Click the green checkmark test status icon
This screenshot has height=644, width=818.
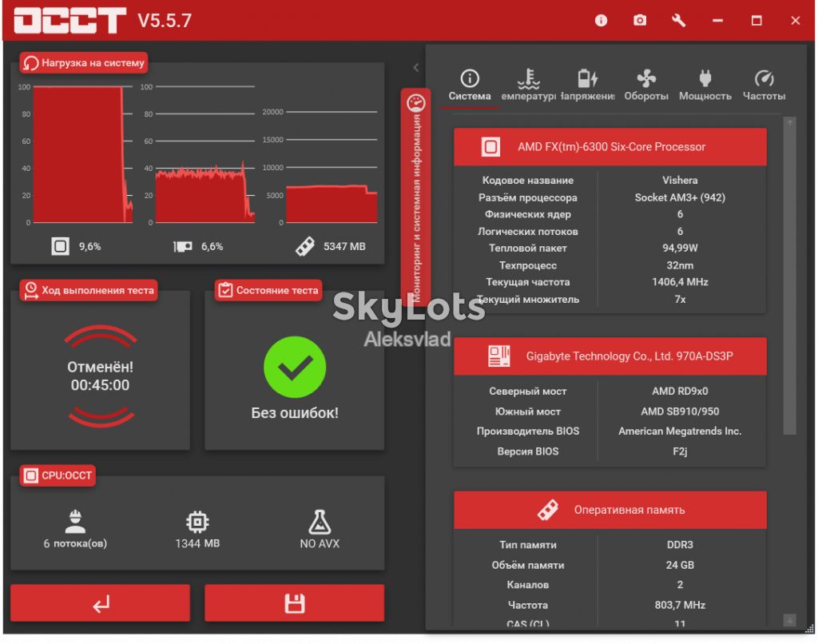click(x=295, y=367)
